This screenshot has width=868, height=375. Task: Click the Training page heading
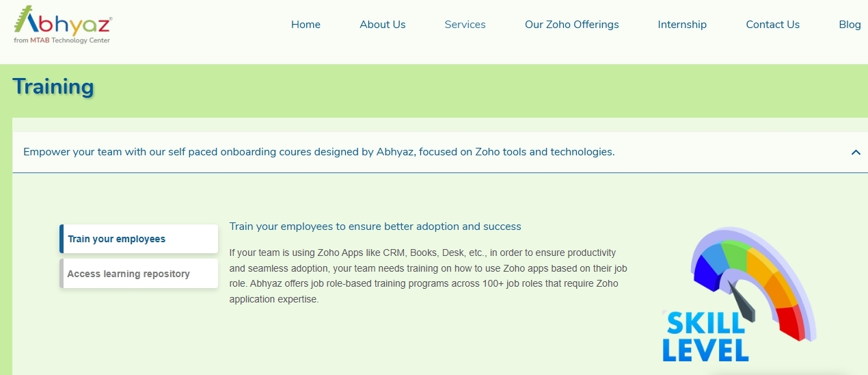(53, 87)
